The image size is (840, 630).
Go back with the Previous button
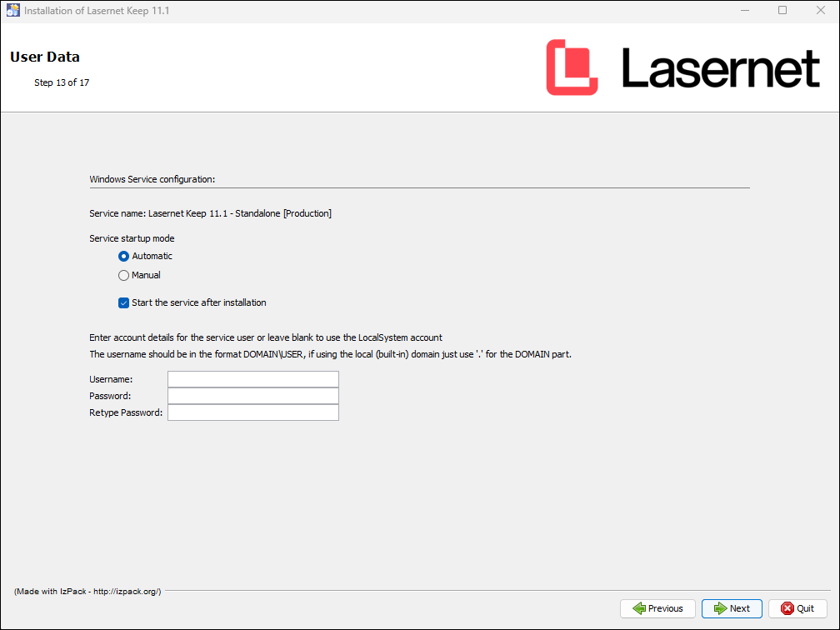(x=657, y=608)
